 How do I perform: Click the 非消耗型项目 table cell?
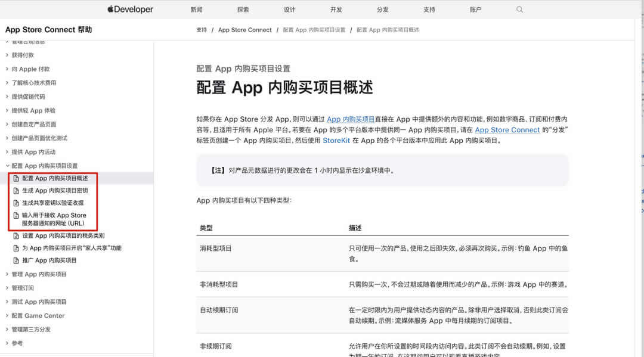point(219,284)
